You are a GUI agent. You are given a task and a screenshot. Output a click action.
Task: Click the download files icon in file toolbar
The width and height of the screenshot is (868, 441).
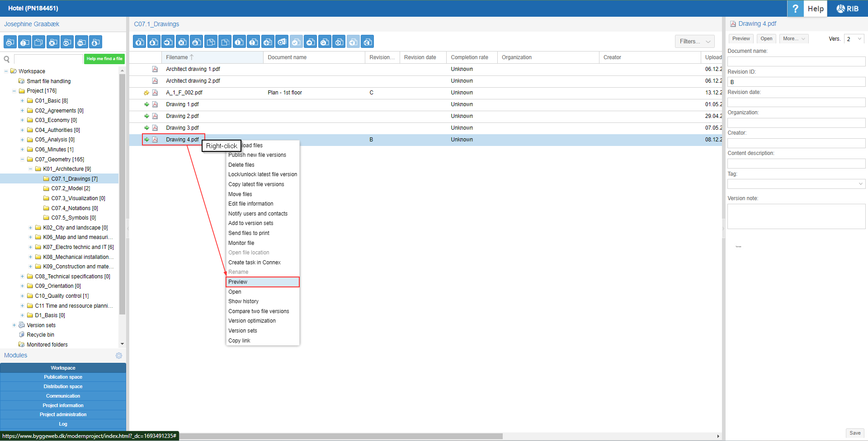pos(154,42)
